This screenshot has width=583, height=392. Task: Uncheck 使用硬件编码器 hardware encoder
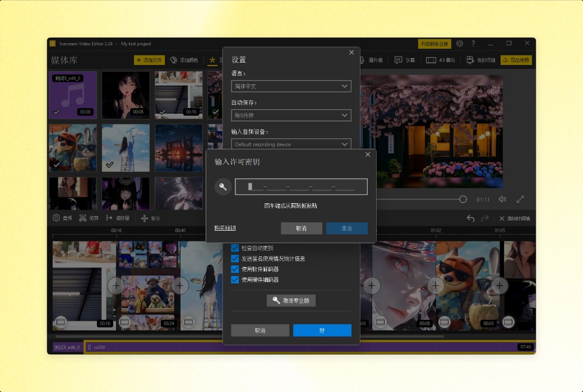pyautogui.click(x=234, y=279)
